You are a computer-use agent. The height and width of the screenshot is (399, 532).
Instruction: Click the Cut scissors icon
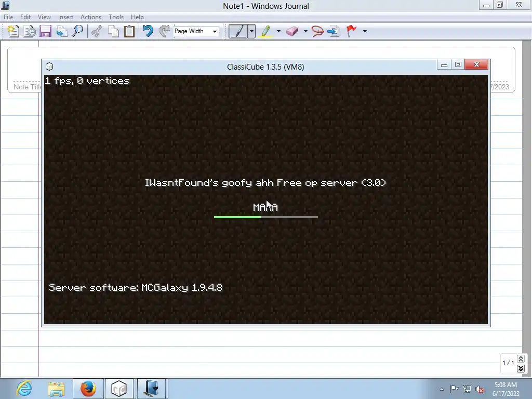(97, 31)
